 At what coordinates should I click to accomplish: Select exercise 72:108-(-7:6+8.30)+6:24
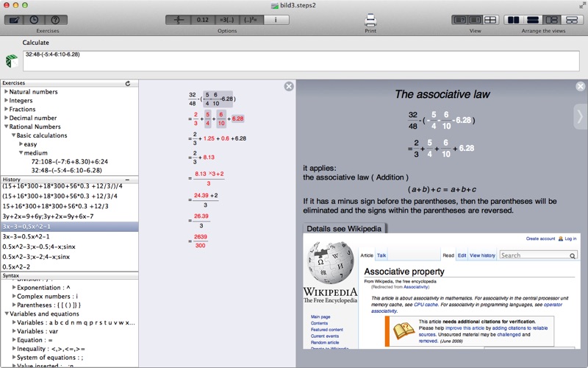click(70, 161)
